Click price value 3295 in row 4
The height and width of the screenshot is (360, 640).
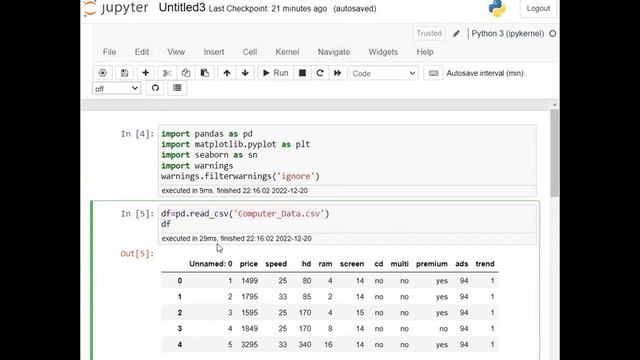[x=249, y=345]
